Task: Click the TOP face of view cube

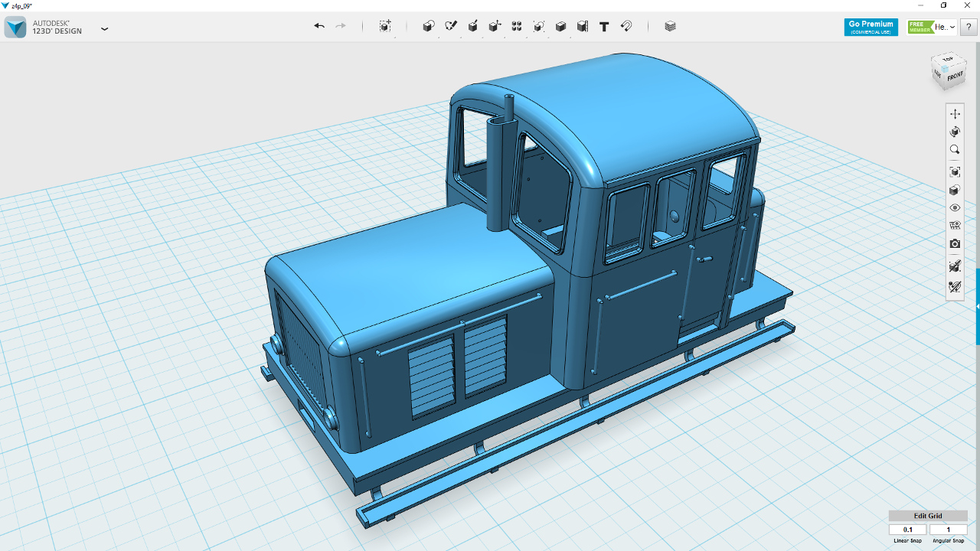Action: click(948, 59)
